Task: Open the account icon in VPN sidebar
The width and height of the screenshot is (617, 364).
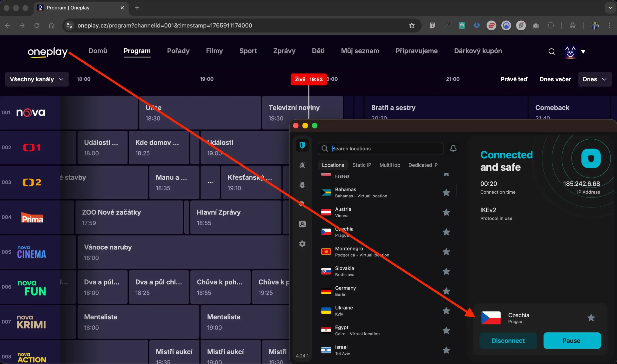Action: pos(302,224)
